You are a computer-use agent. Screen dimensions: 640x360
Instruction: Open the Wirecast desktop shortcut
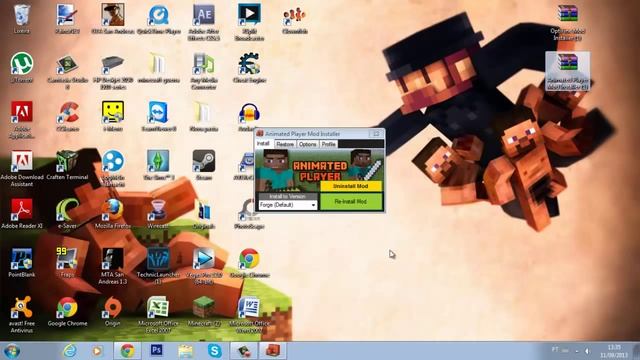coord(158,213)
